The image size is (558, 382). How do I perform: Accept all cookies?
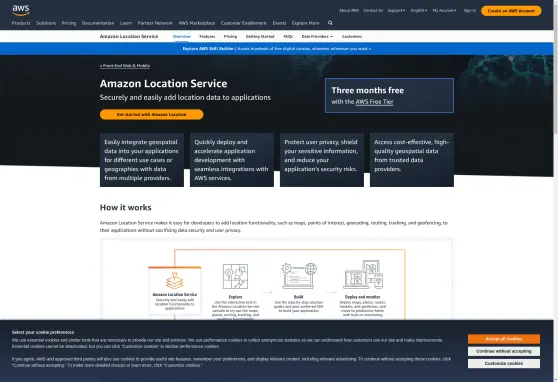click(x=504, y=339)
